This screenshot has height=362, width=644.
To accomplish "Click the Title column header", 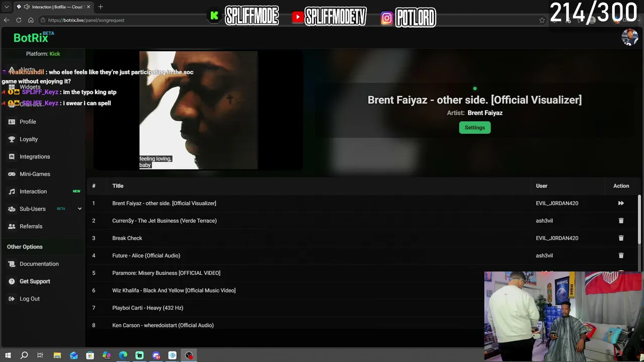I will click(x=118, y=186).
